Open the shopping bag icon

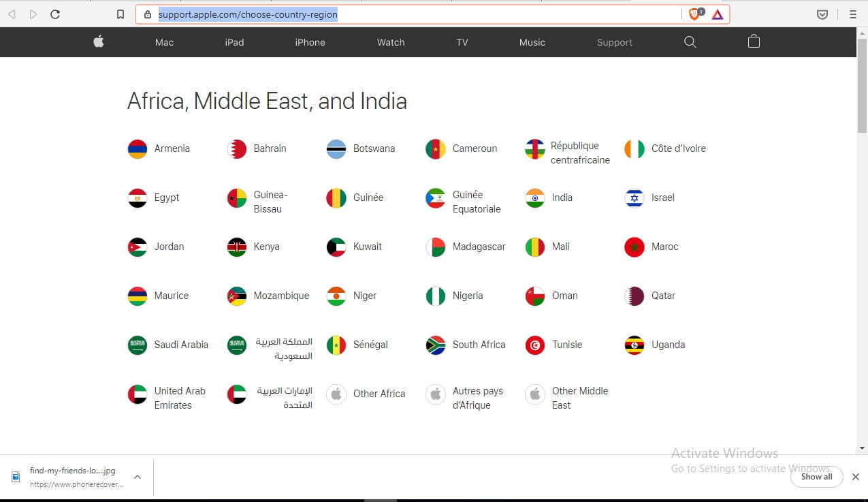click(754, 42)
